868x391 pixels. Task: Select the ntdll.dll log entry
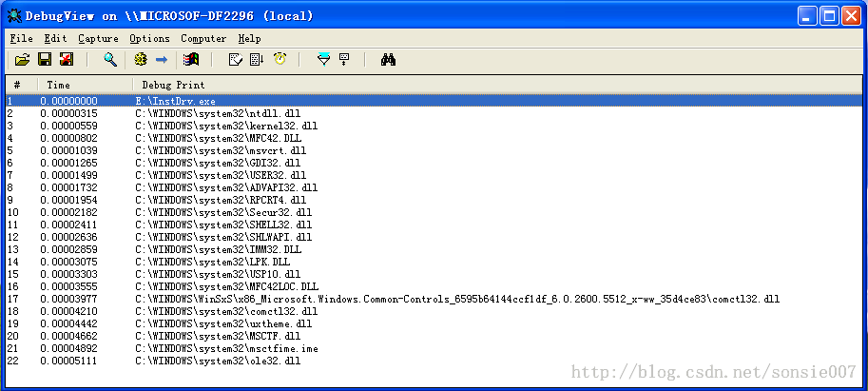(x=434, y=113)
